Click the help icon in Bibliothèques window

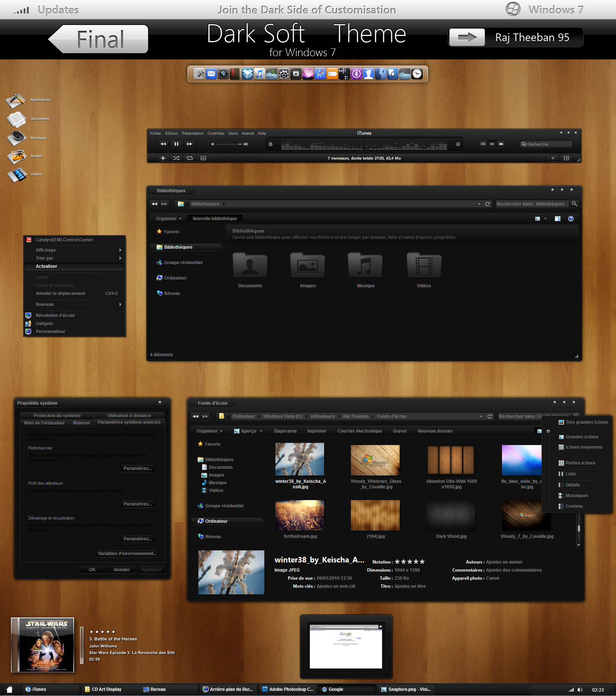coord(571,219)
